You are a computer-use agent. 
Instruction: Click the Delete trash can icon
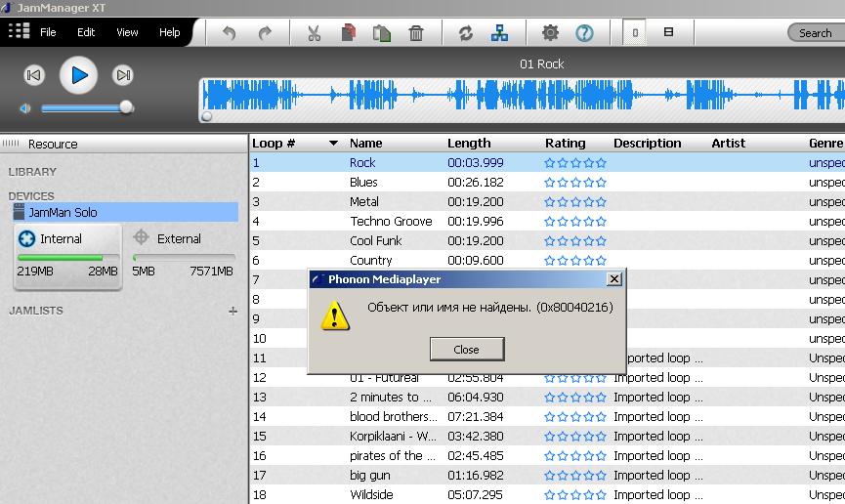tap(416, 33)
